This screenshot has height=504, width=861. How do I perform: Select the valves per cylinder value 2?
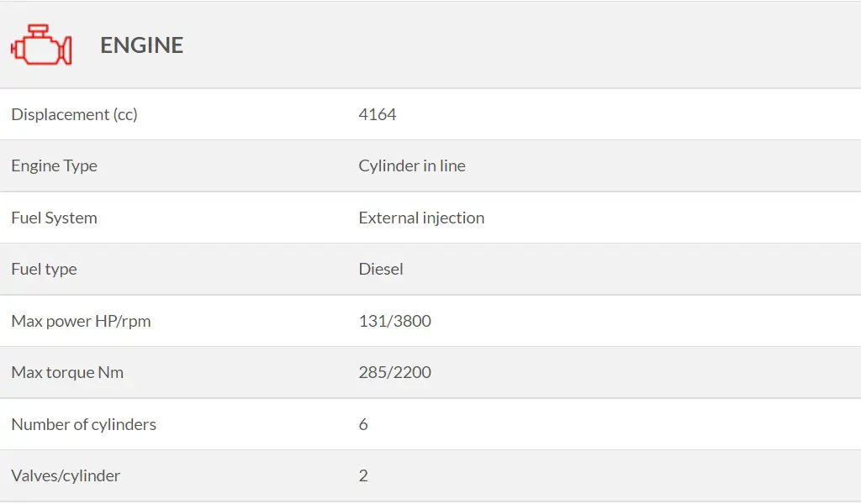(x=363, y=475)
